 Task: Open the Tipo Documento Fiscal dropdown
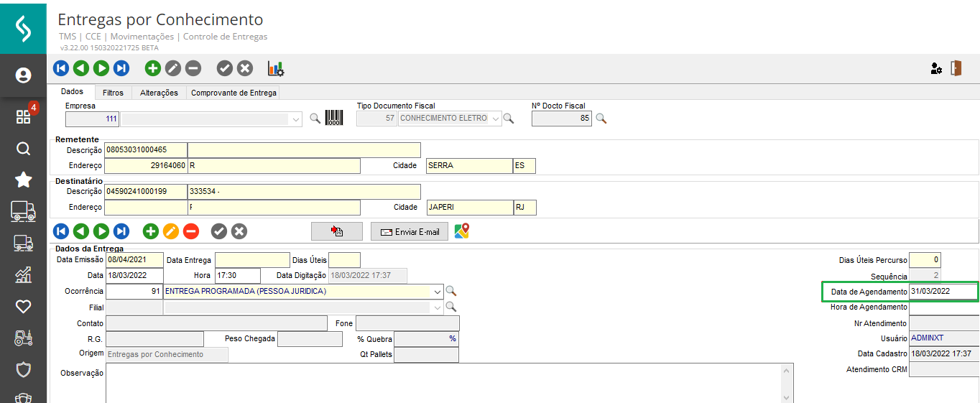494,119
